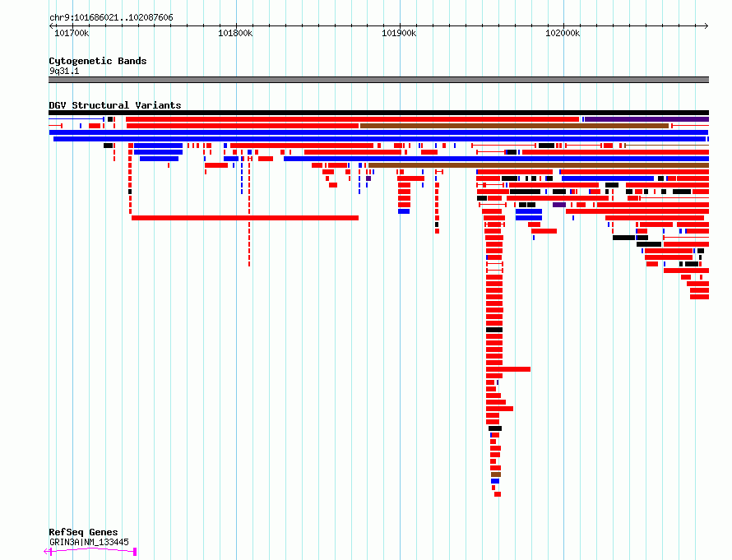Select the 9q31.1 band label
This screenshot has height=560, width=732.
click(x=64, y=71)
